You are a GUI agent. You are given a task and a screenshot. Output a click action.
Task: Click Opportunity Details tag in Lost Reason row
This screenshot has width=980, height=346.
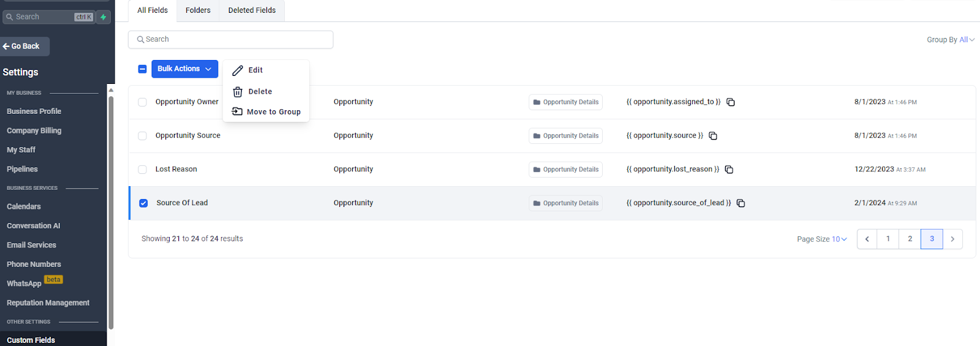pos(565,170)
